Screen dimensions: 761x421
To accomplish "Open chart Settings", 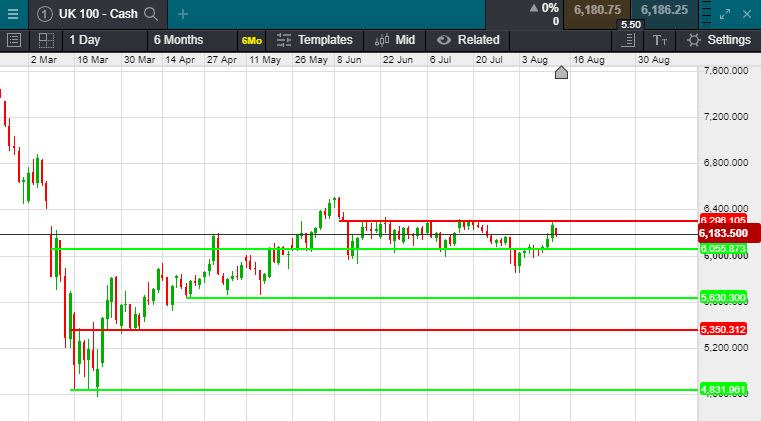I will pyautogui.click(x=719, y=40).
